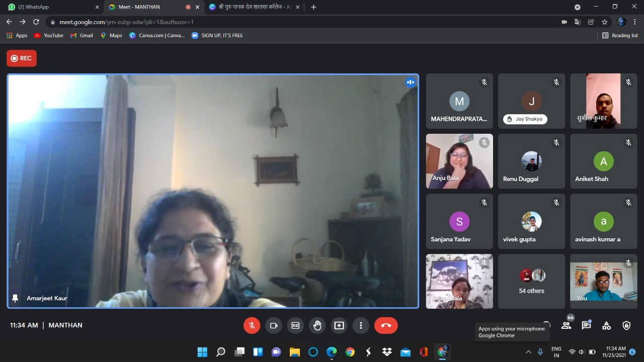Click the REC recording indicator
Image resolution: width=644 pixels, height=362 pixels.
pos(22,58)
